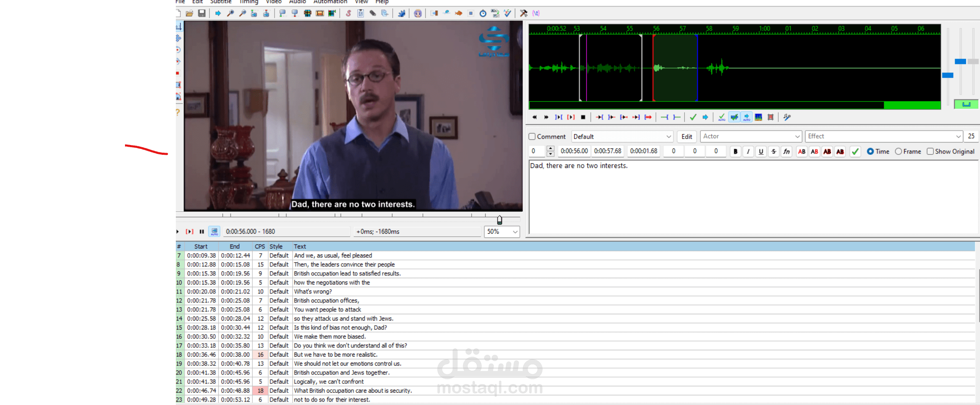This screenshot has width=980, height=405.
Task: Toggle the spectrum analyzer display mode
Action: 758,117
